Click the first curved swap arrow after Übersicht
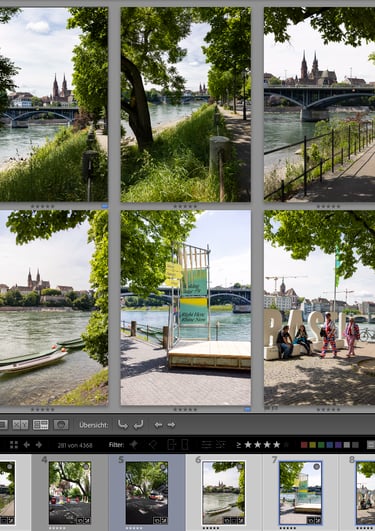Screen dimensions: 375x531 click(x=123, y=424)
